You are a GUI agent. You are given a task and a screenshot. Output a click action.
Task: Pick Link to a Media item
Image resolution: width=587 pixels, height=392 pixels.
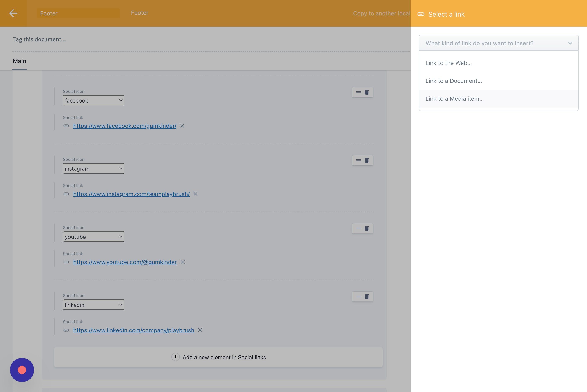click(454, 99)
